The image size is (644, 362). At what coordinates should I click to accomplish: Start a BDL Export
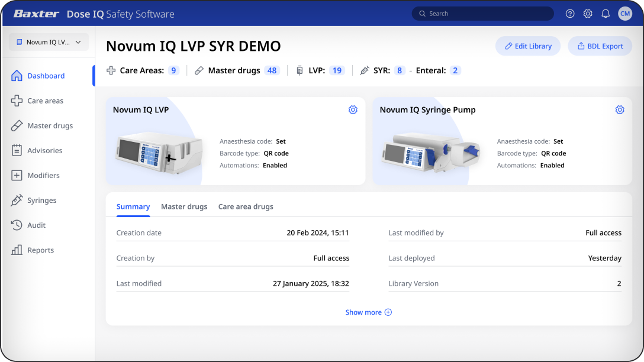click(x=600, y=46)
